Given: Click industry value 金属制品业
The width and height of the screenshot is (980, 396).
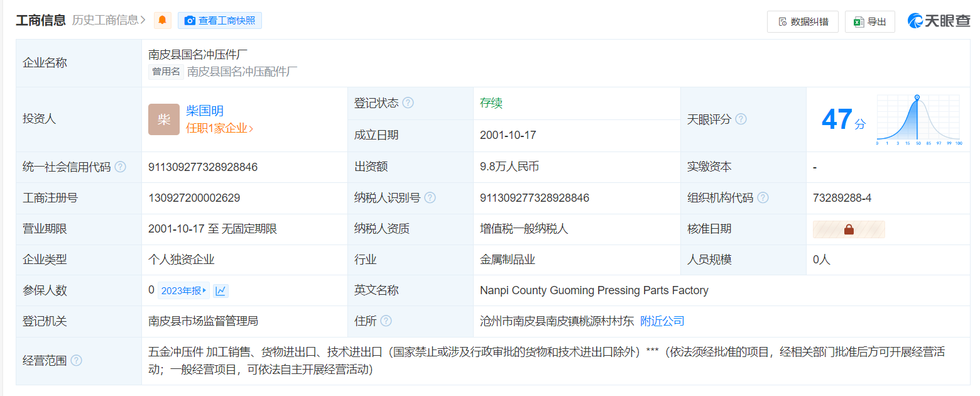Looking at the screenshot, I should click(x=508, y=260).
